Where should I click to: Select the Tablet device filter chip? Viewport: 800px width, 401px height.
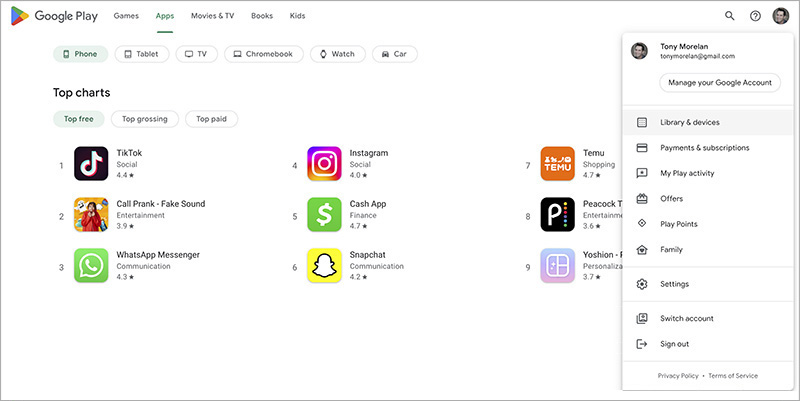coord(142,54)
